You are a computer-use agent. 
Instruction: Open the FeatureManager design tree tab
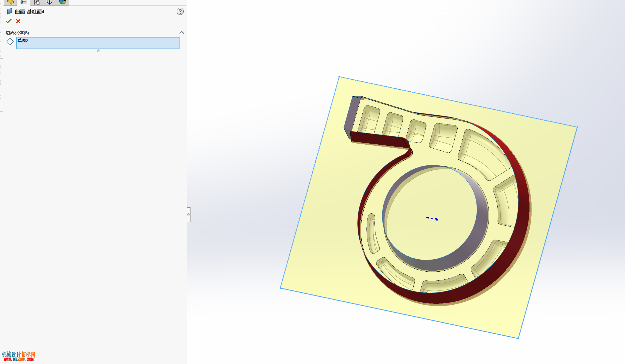tap(10, 2)
